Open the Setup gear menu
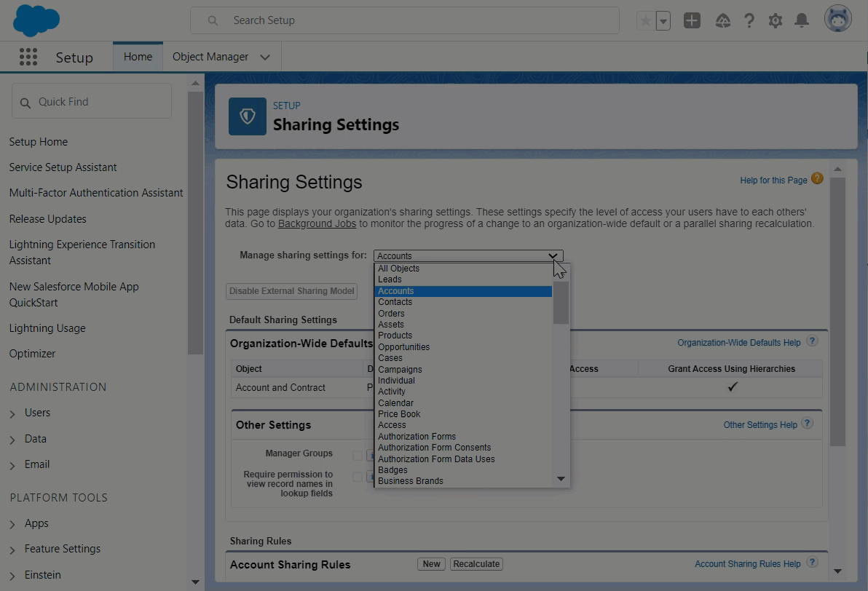 tap(775, 21)
